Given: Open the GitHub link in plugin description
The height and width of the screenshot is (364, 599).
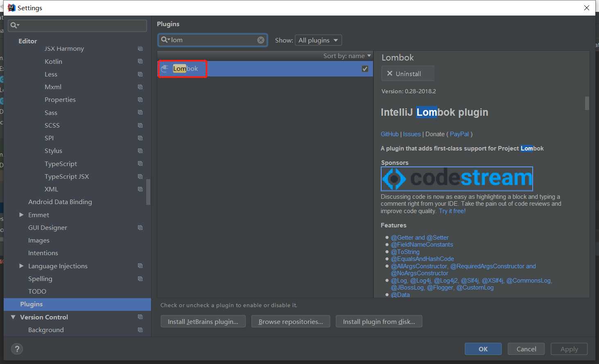Looking at the screenshot, I should (390, 134).
